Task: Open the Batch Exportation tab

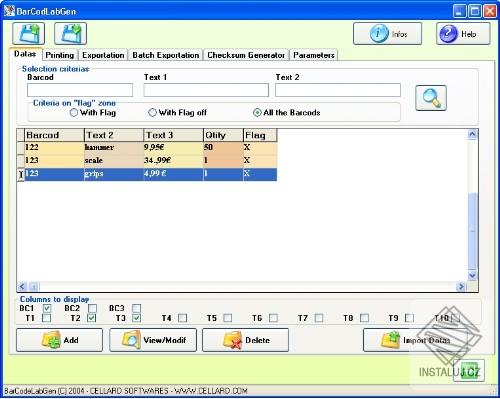Action: point(166,55)
